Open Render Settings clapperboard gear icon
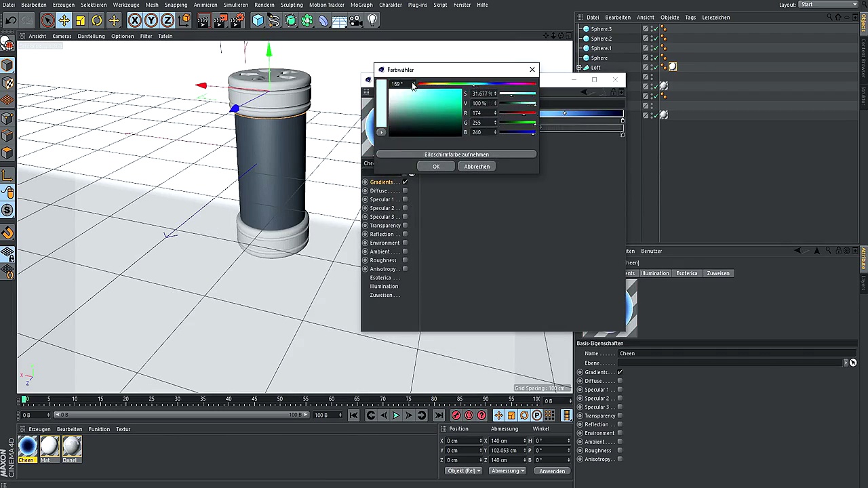Viewport: 868px width, 488px height. pyautogui.click(x=236, y=21)
